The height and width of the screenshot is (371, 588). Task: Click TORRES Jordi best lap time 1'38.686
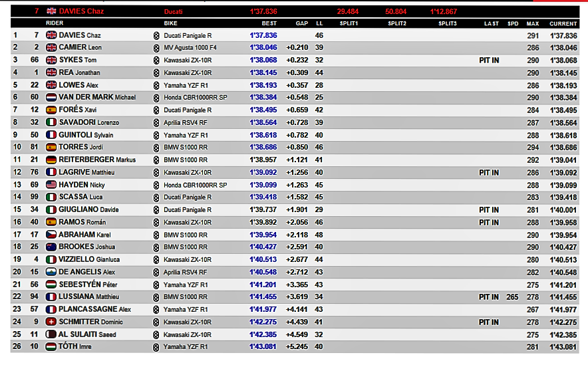point(263,148)
